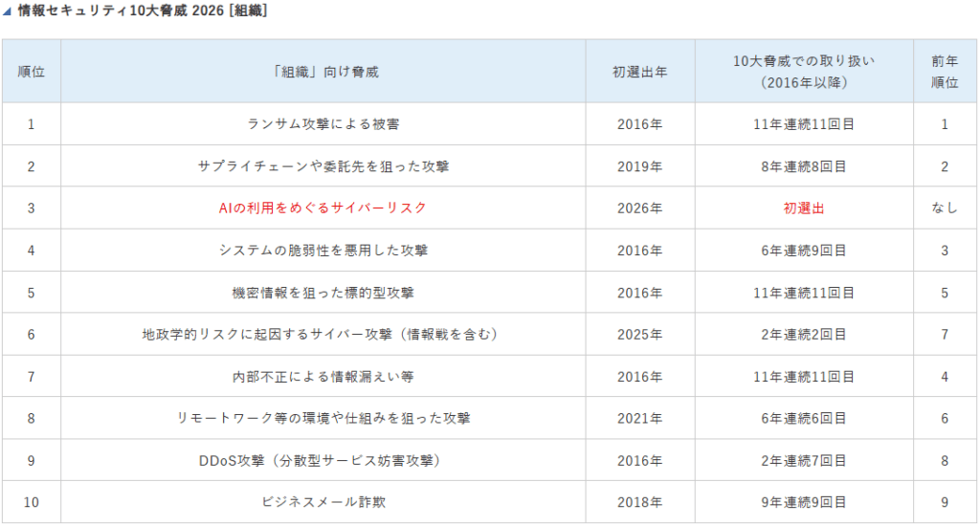Click the triangle marker beside the section heading
The image size is (980, 526).
pyautogui.click(x=9, y=11)
